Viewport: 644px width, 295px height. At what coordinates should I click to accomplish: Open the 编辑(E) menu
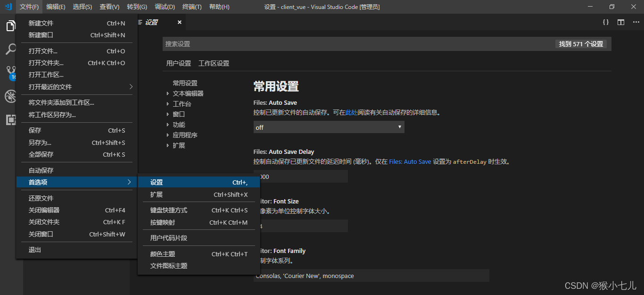[56, 7]
